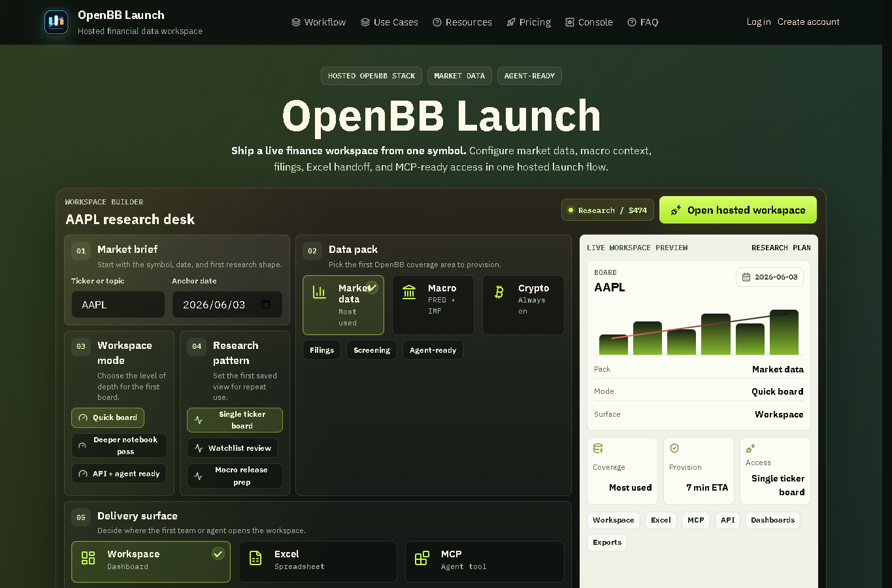The image size is (892, 588).
Task: Select the Macro data pack card
Action: pyautogui.click(x=433, y=305)
